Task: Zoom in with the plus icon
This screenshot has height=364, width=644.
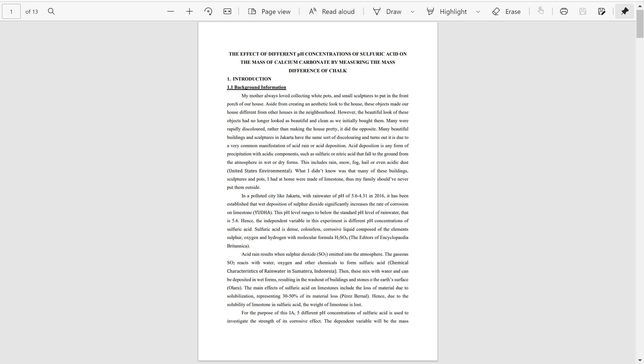Action: (189, 12)
